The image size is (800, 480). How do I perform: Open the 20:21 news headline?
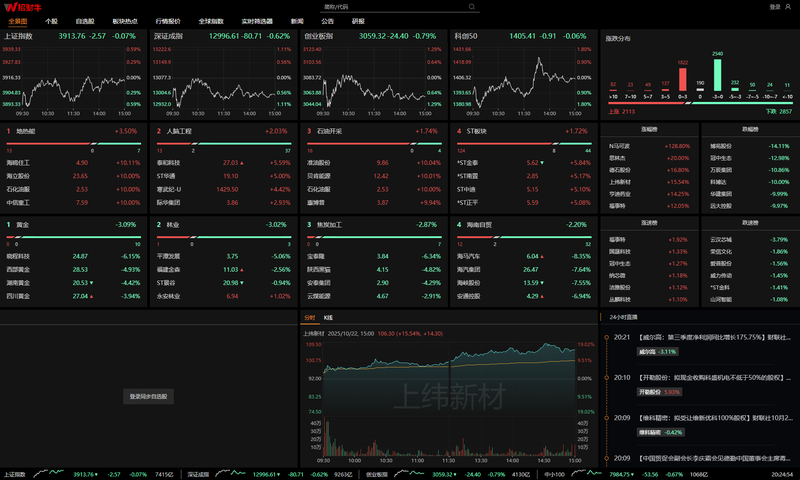(714, 337)
